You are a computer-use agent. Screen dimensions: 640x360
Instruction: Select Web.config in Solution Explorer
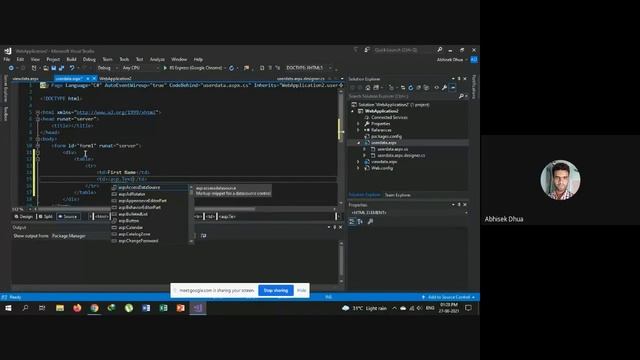coord(382,168)
